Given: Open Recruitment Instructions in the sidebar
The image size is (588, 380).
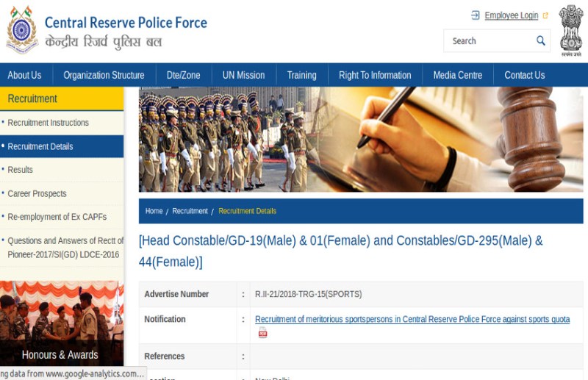Looking at the screenshot, I should [48, 123].
